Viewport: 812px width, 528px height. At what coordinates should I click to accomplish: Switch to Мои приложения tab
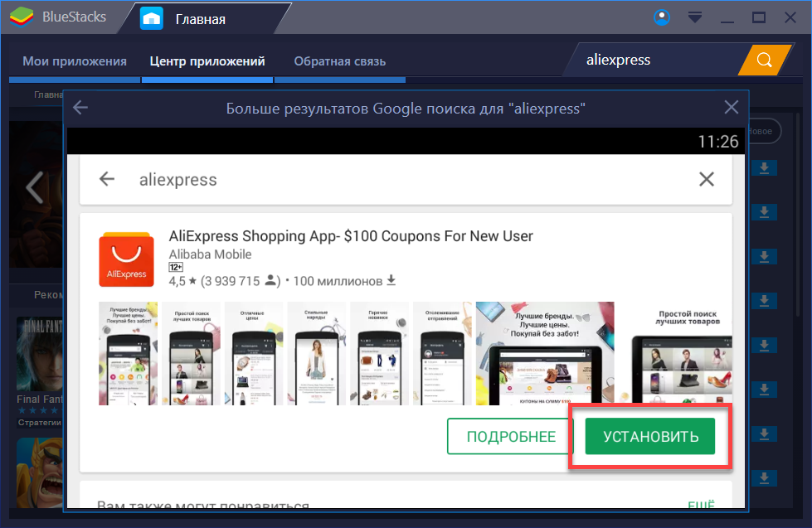coord(75,61)
